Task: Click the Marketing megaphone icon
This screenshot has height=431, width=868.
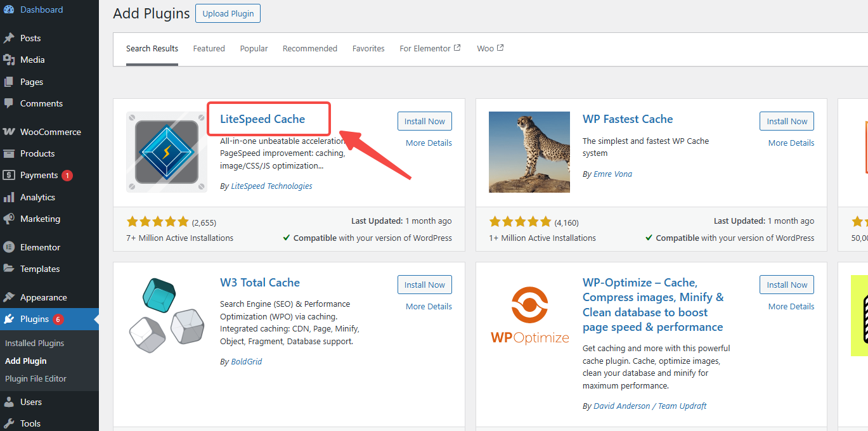Action: 9,219
